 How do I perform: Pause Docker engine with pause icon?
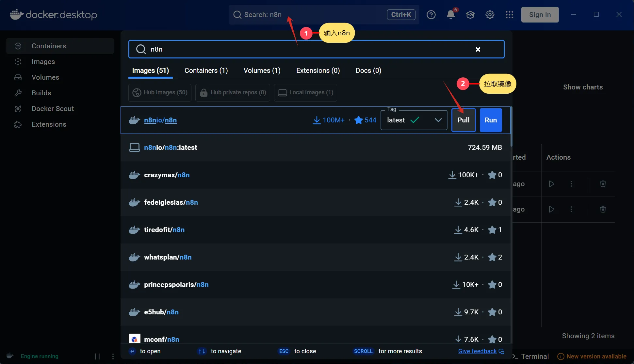pos(97,356)
